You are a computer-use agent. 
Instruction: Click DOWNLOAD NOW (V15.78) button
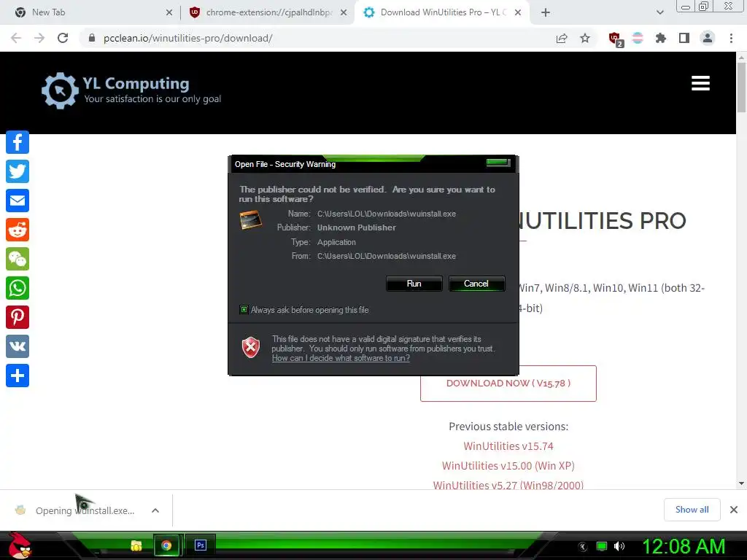(508, 384)
